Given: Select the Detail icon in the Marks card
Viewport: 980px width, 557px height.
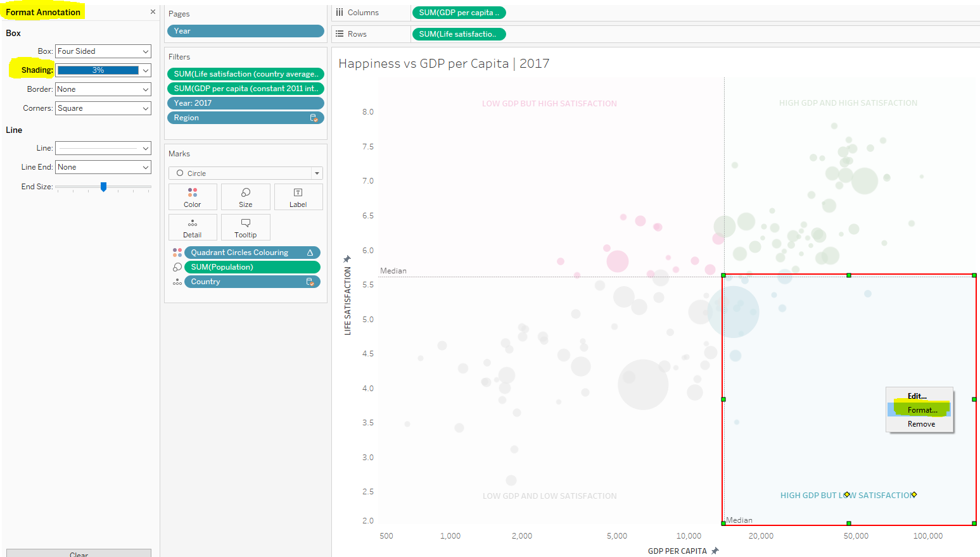Looking at the screenshot, I should tap(192, 227).
